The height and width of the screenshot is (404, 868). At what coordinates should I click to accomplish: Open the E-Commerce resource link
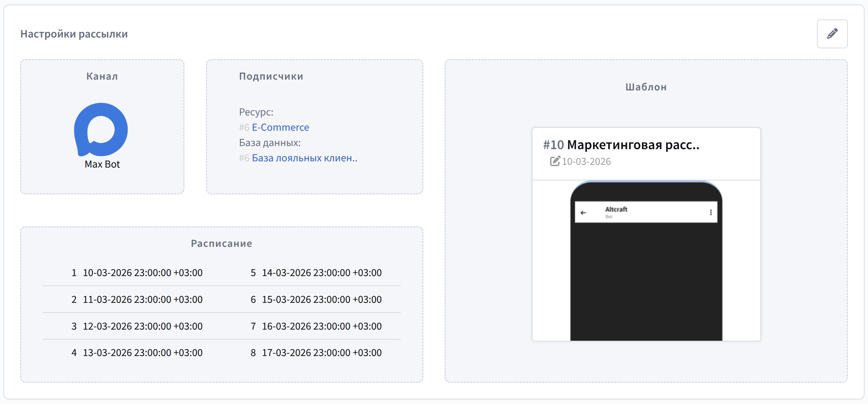pyautogui.click(x=280, y=127)
